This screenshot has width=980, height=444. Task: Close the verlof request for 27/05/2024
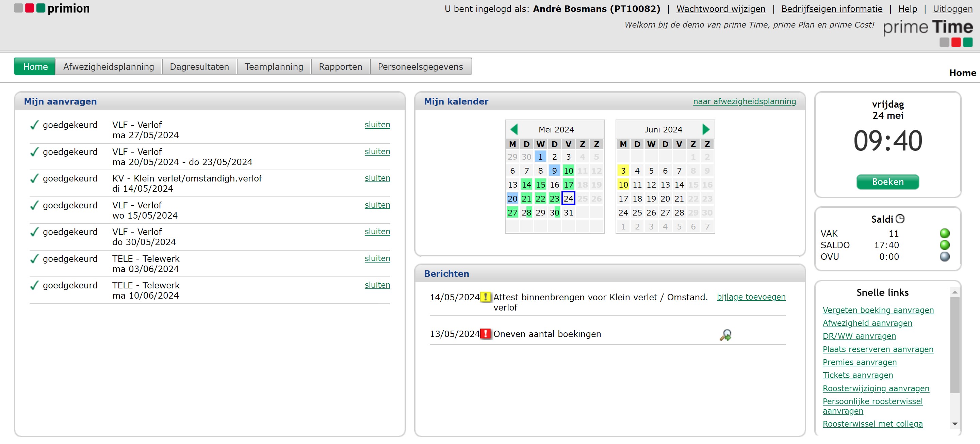pos(377,125)
